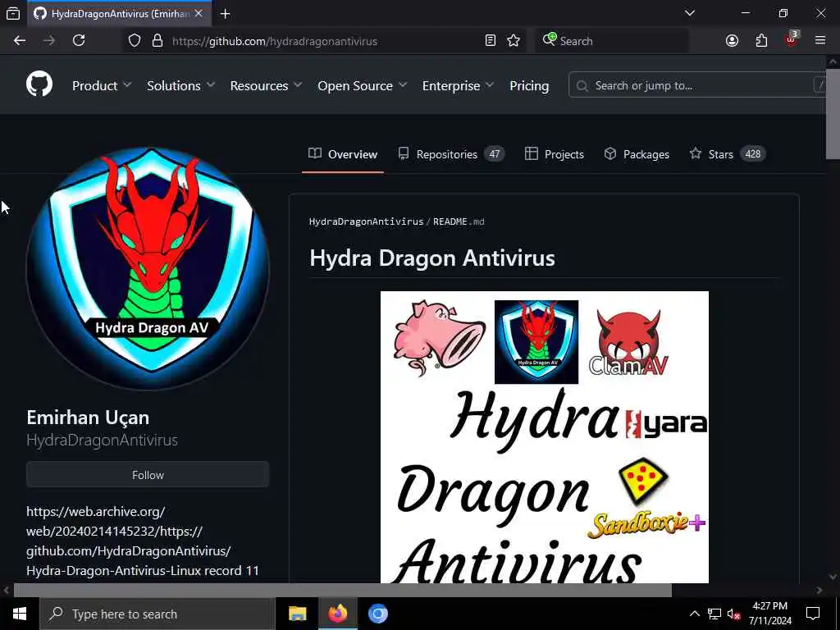Show site security padlock info
Image resolution: width=840 pixels, height=630 pixels.
[157, 41]
